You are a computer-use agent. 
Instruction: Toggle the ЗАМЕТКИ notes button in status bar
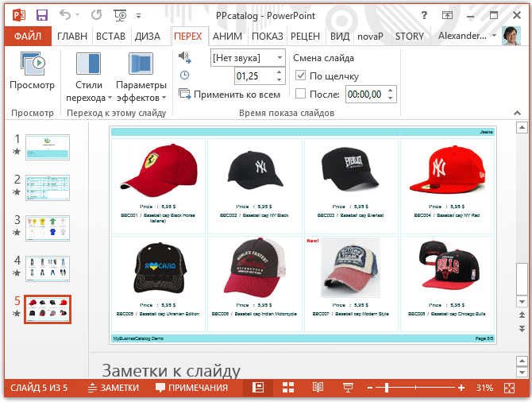pyautogui.click(x=114, y=388)
